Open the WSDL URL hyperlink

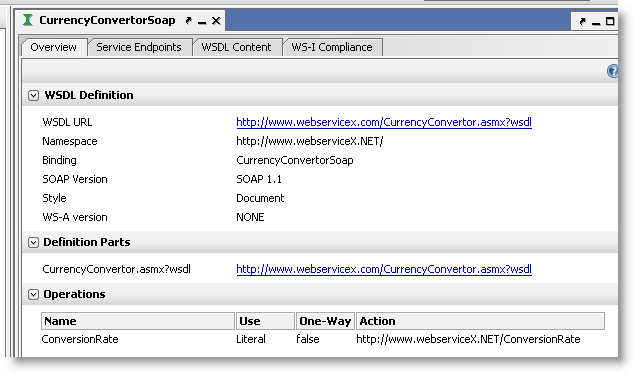pos(384,122)
